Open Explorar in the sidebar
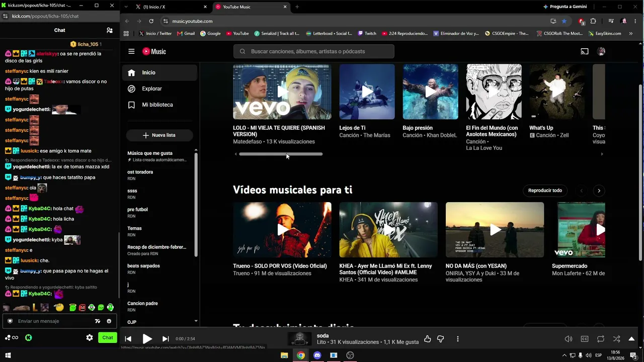644x362 pixels. tap(159, 88)
